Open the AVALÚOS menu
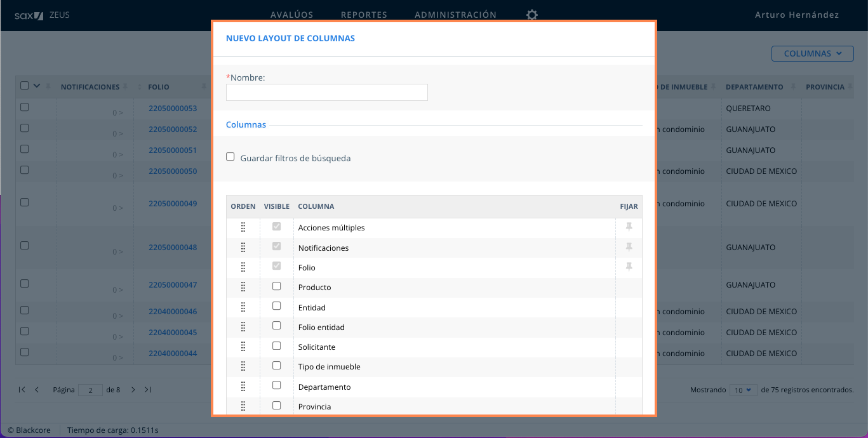Viewport: 868px width, 438px height. (292, 15)
